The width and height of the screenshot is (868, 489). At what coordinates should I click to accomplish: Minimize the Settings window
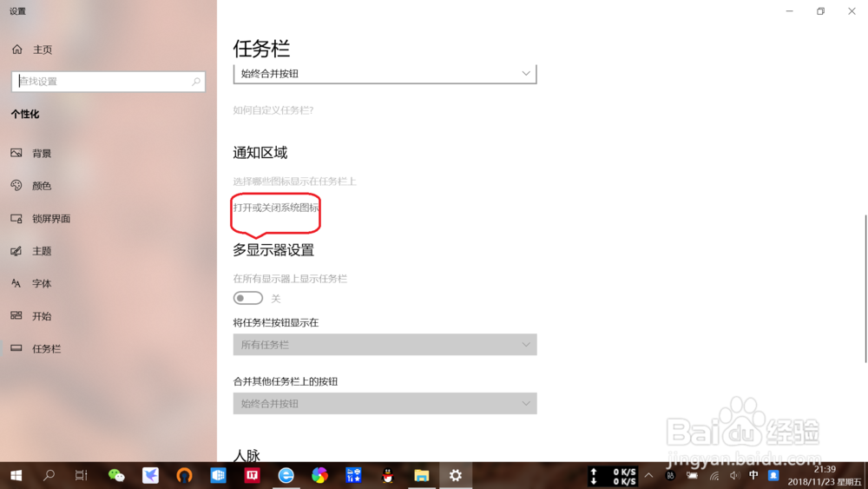[x=789, y=11]
